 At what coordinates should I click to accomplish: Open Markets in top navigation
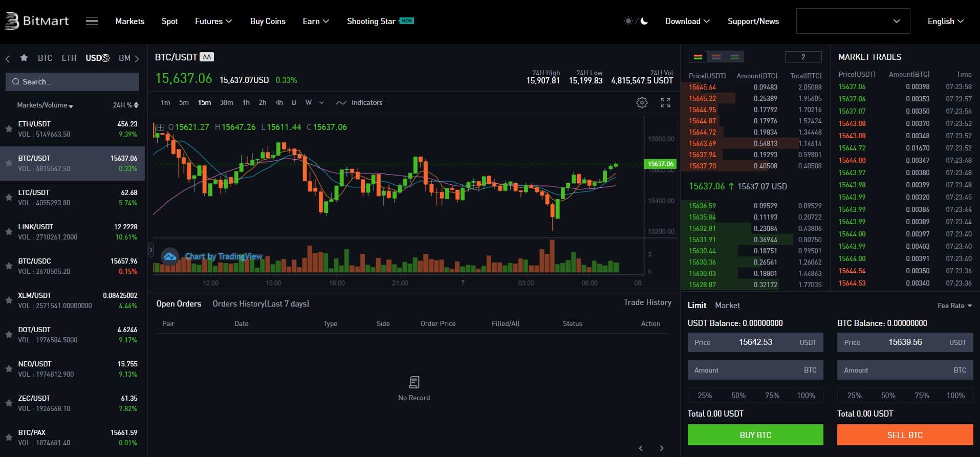pyautogui.click(x=130, y=21)
